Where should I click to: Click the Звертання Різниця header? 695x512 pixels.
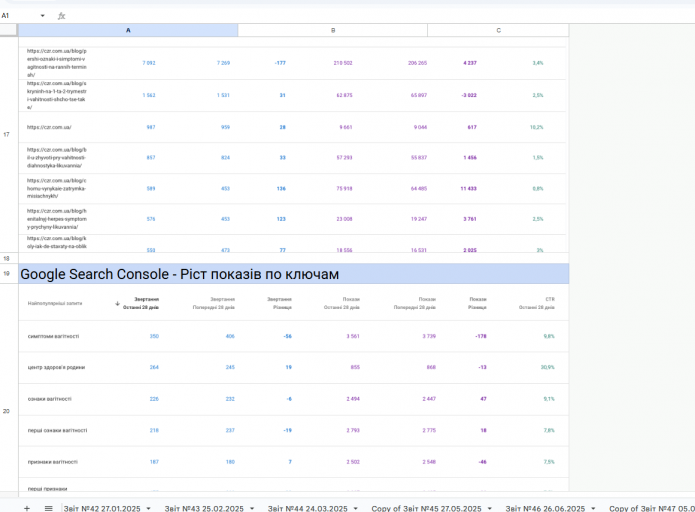click(279, 303)
